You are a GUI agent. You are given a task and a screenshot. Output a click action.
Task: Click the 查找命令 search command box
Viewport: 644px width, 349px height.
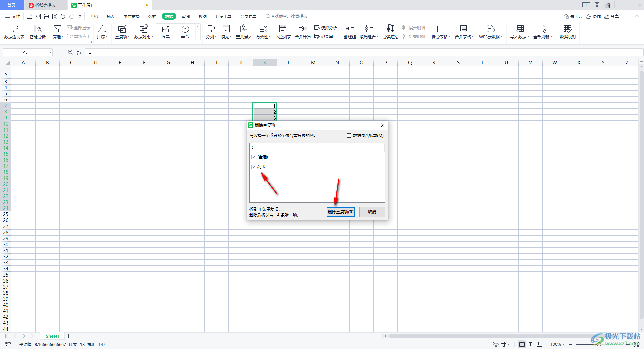(286, 16)
